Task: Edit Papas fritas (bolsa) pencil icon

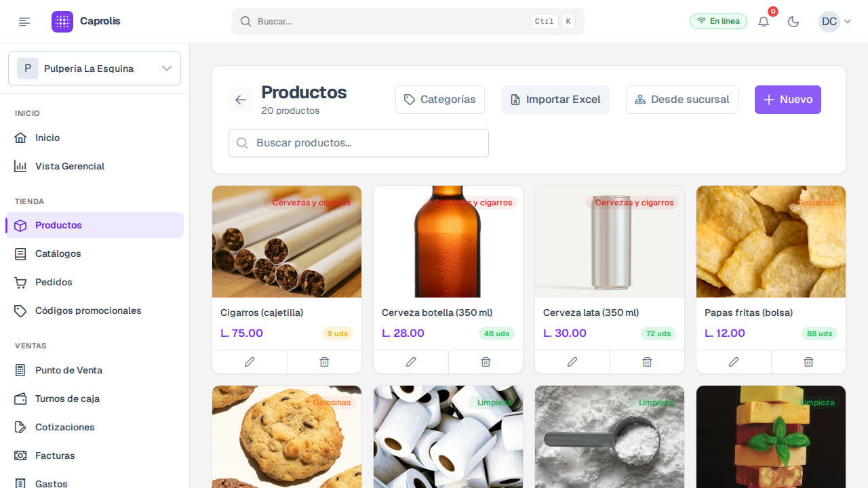Action: click(x=734, y=362)
